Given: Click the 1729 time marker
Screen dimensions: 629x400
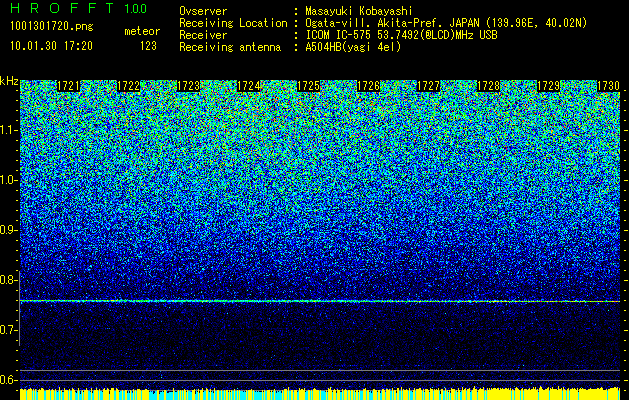Looking at the screenshot, I should [x=548, y=86].
